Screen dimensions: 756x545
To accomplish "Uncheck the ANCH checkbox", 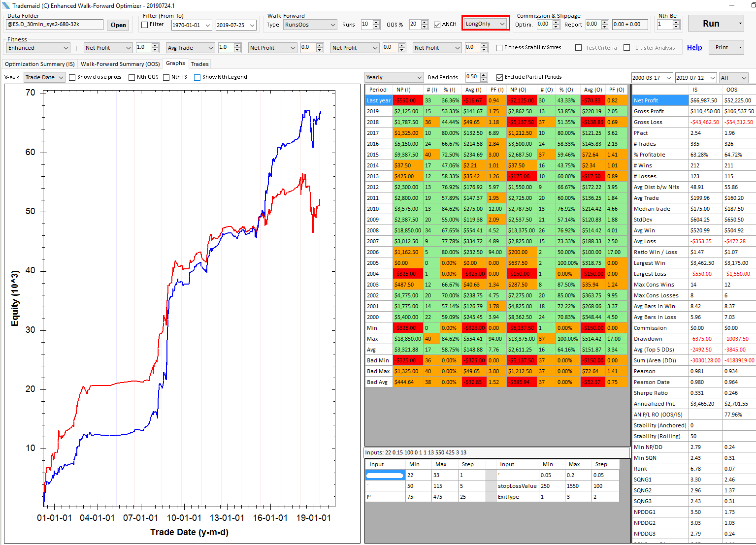I will click(x=437, y=25).
